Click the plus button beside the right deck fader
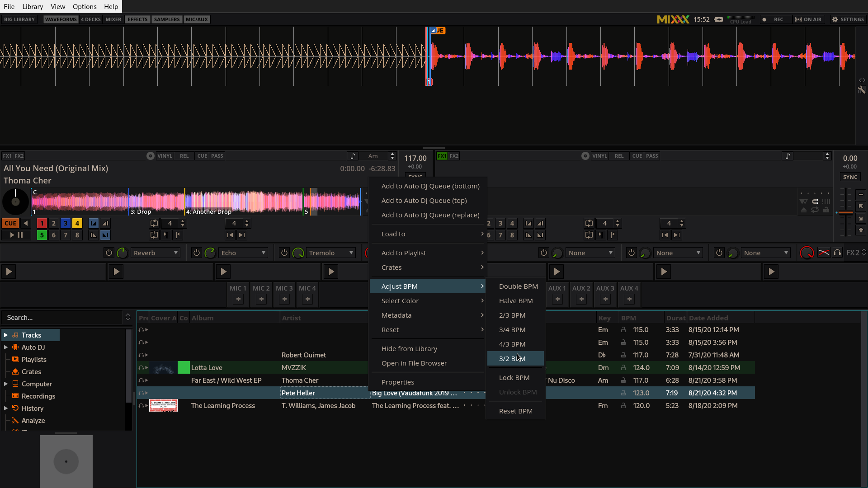Image resolution: width=868 pixels, height=488 pixels. pos(861,230)
